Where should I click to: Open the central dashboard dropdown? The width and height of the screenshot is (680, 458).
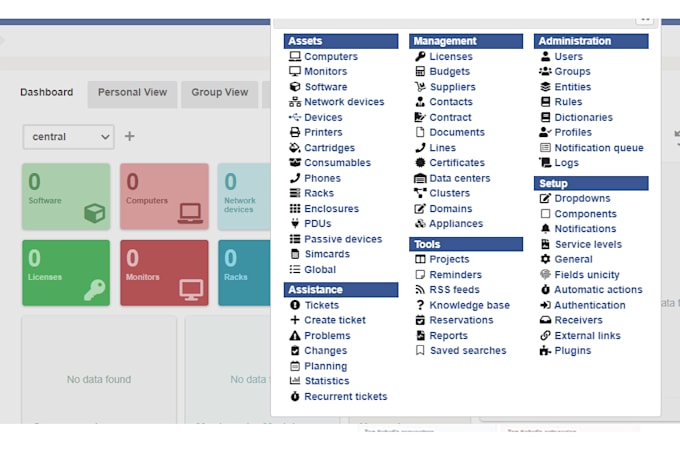point(68,136)
